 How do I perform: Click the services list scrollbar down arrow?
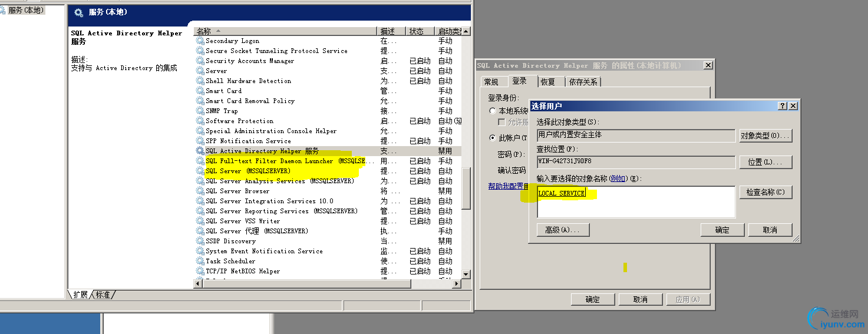466,275
